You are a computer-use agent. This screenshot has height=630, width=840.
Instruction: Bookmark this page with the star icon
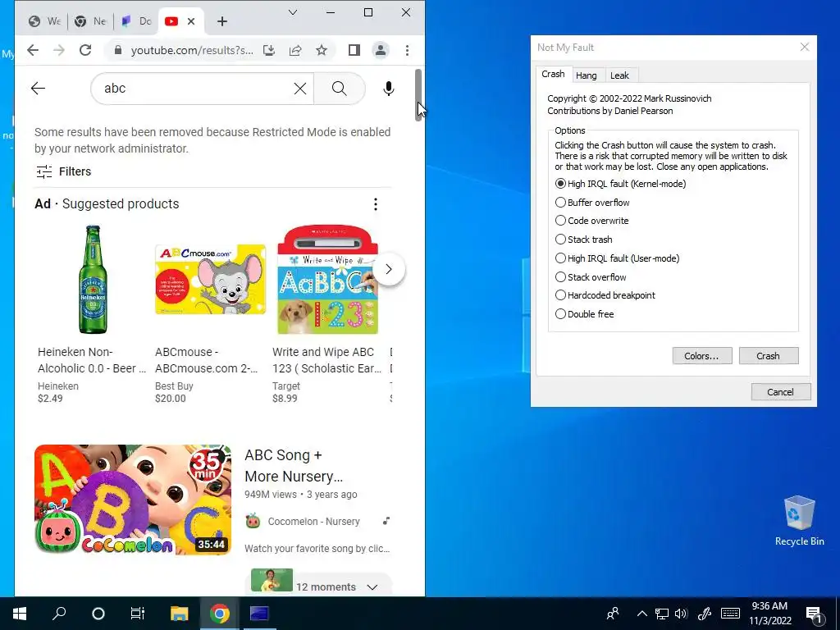(322, 50)
